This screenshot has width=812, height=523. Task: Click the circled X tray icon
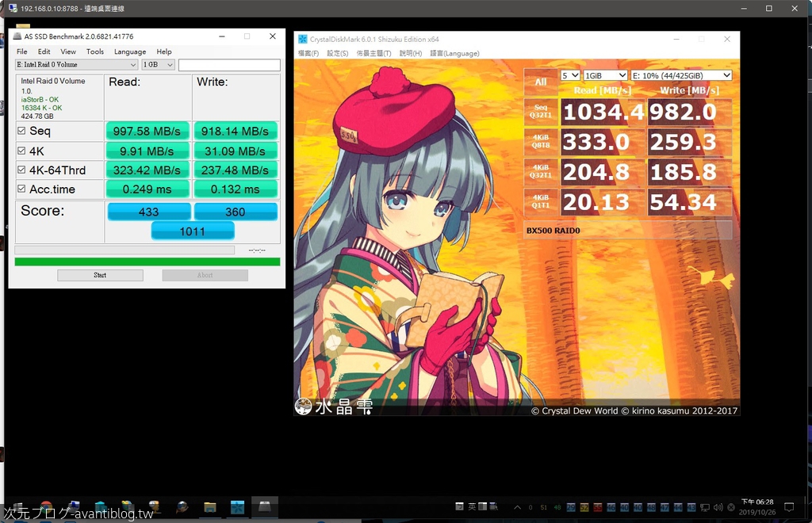click(x=731, y=507)
